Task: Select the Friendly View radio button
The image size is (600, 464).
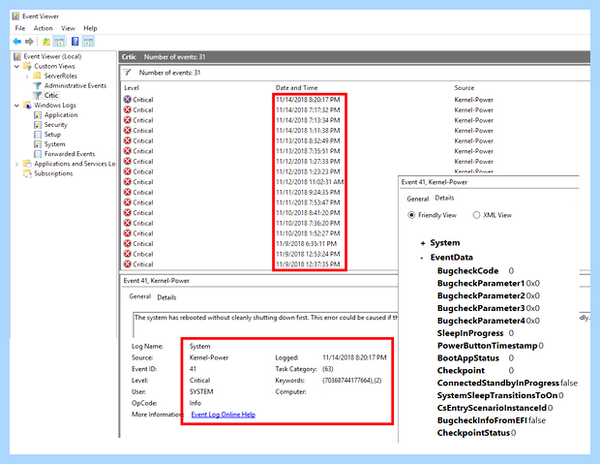Action: coord(411,215)
